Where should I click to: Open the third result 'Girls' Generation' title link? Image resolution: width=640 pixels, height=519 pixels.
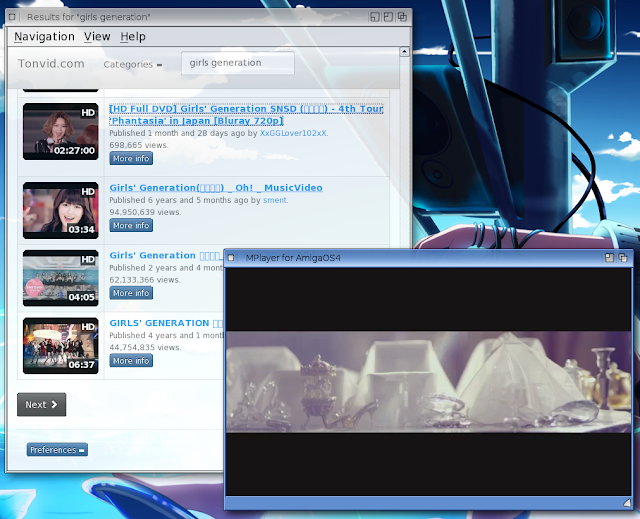pyautogui.click(x=166, y=255)
